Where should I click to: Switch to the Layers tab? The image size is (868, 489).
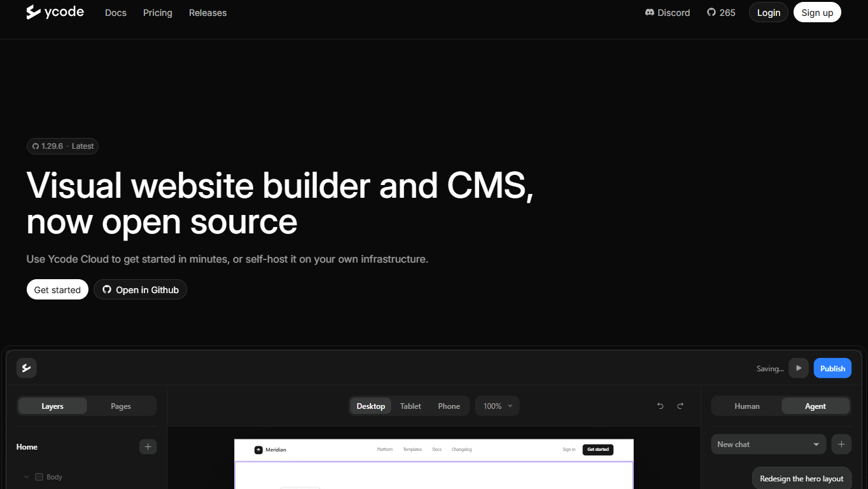tap(53, 406)
